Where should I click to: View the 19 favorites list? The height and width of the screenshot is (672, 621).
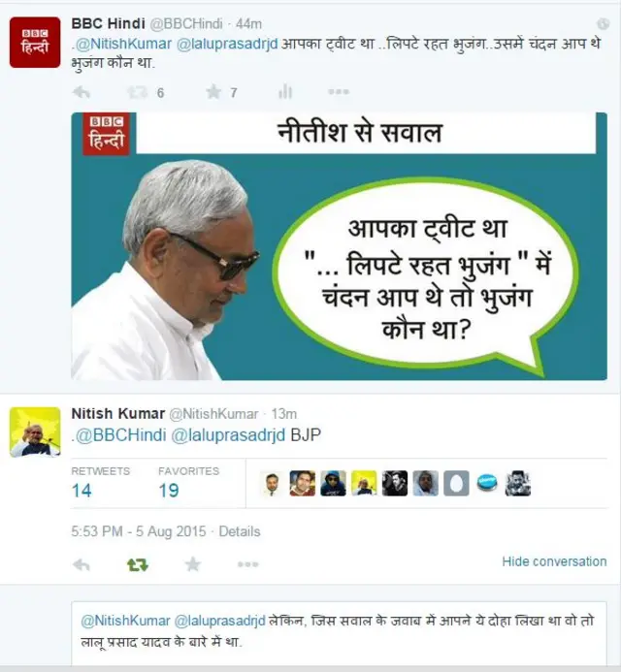coord(188,483)
